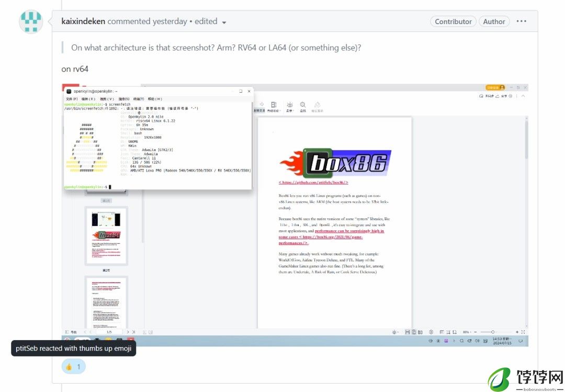Click the terminal app icon in its title bar
The width and height of the screenshot is (565, 392).
click(x=69, y=91)
